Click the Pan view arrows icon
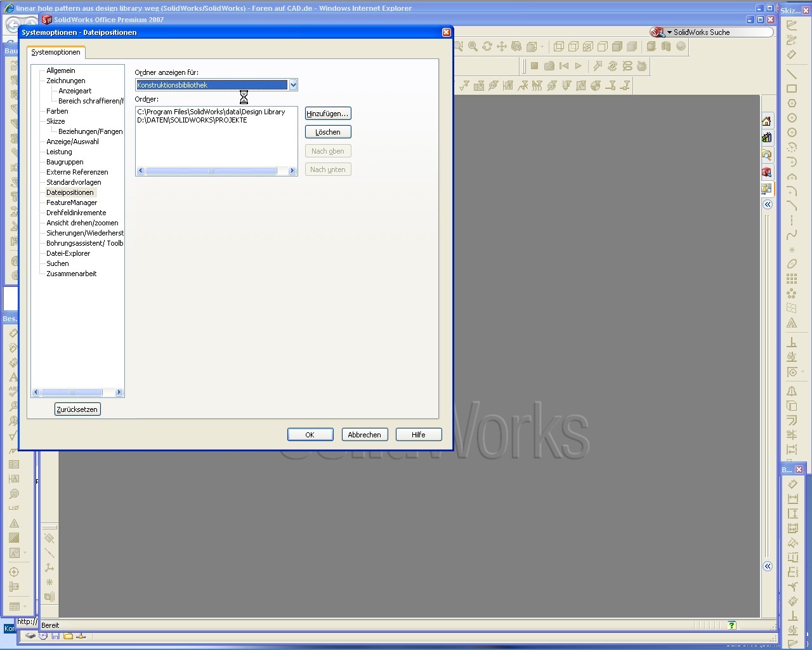Image resolution: width=812 pixels, height=650 pixels. click(x=502, y=46)
